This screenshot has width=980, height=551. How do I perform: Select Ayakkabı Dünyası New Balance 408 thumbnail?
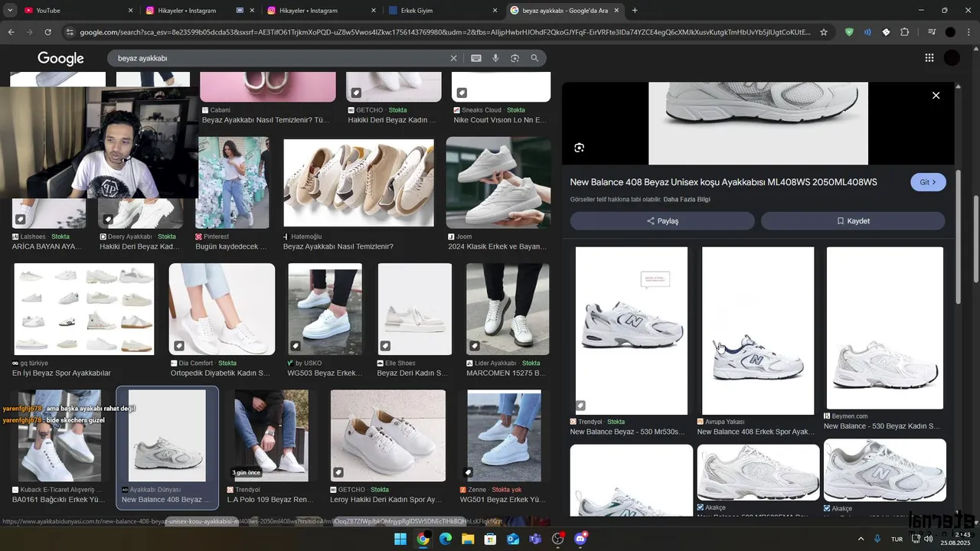tap(167, 436)
